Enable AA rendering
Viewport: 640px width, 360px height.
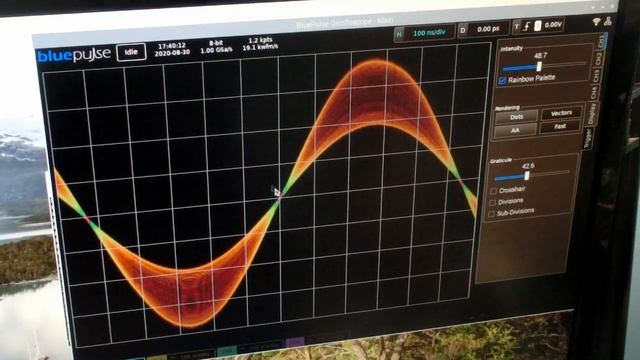tap(515, 130)
